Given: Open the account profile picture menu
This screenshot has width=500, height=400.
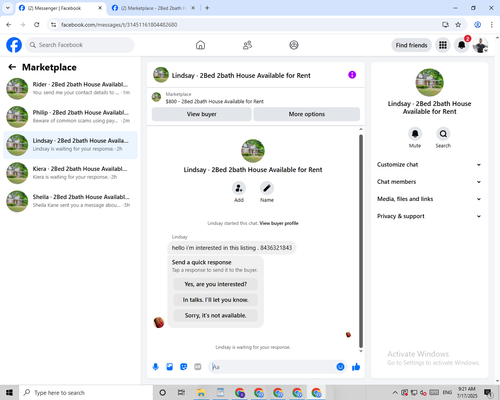Looking at the screenshot, I should coord(480,45).
